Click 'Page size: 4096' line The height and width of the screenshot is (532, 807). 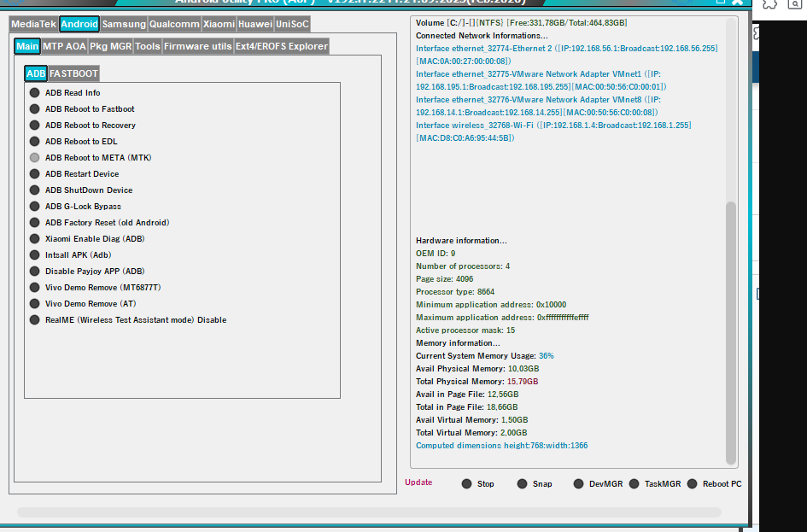(x=445, y=279)
